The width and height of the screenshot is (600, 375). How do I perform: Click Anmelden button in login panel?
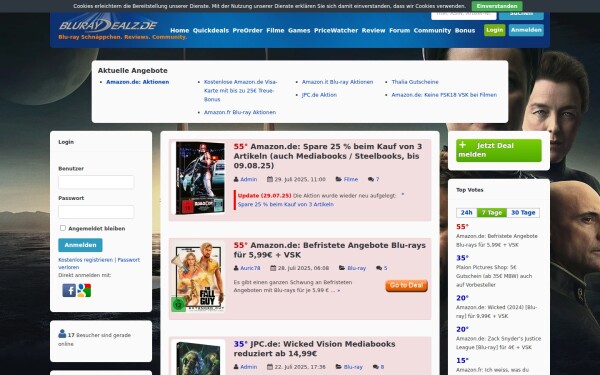point(80,245)
